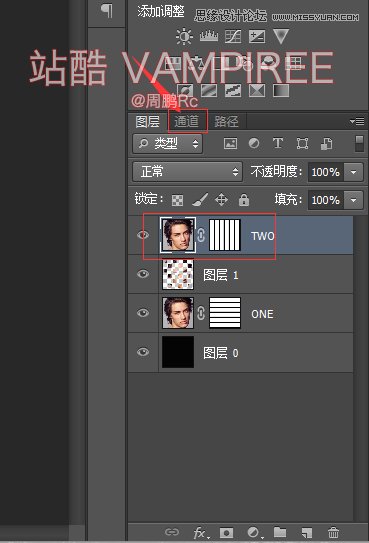Open the Paragraph panel icon
This screenshot has height=543, width=369.
[107, 10]
